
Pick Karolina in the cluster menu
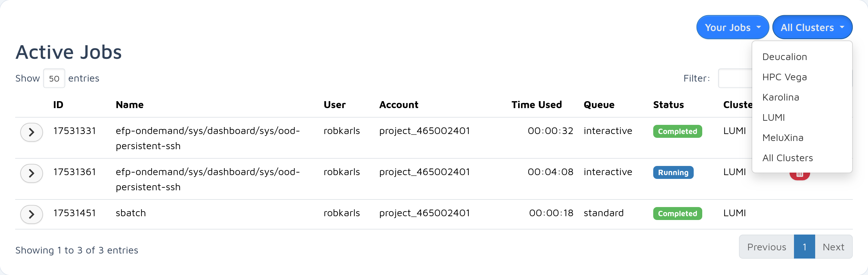(x=780, y=97)
